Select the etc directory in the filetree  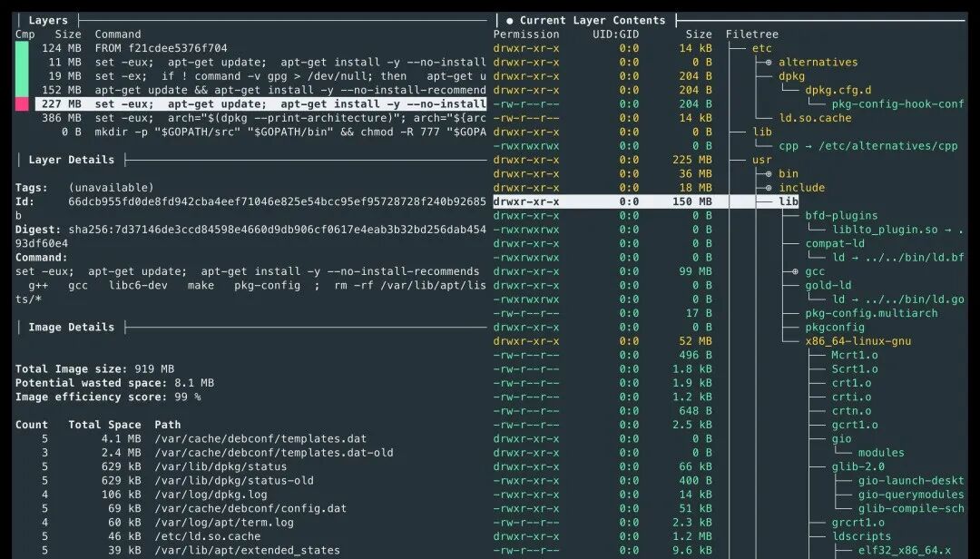[x=762, y=48]
